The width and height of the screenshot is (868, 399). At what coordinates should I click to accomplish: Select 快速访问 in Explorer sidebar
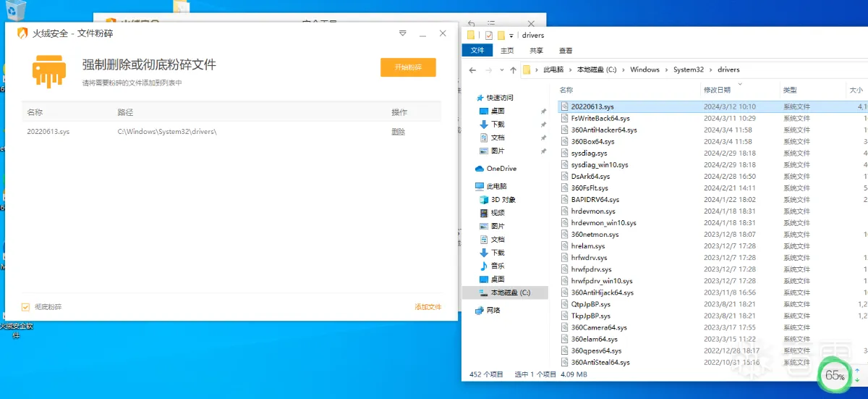(x=500, y=98)
